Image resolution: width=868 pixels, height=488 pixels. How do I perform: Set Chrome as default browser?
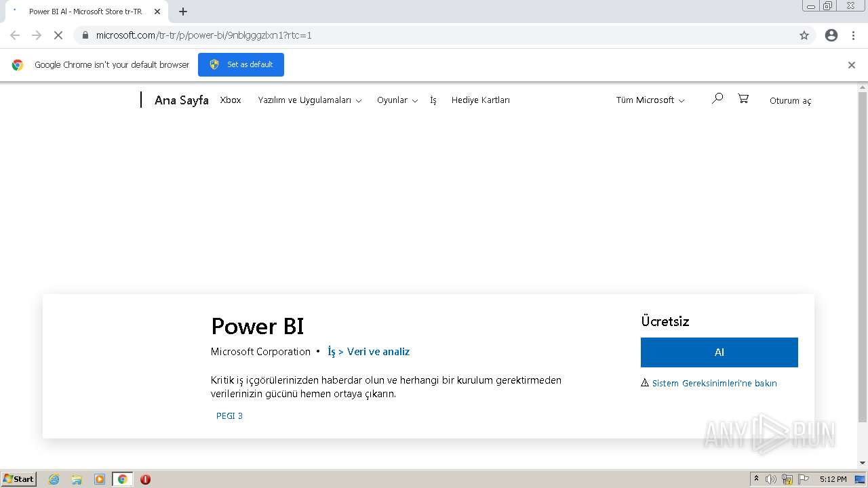pos(241,65)
